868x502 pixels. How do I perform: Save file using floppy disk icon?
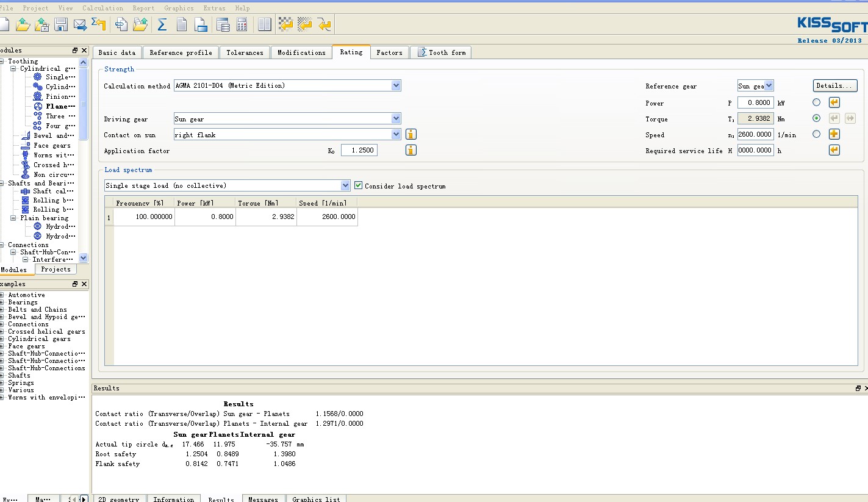click(x=61, y=24)
